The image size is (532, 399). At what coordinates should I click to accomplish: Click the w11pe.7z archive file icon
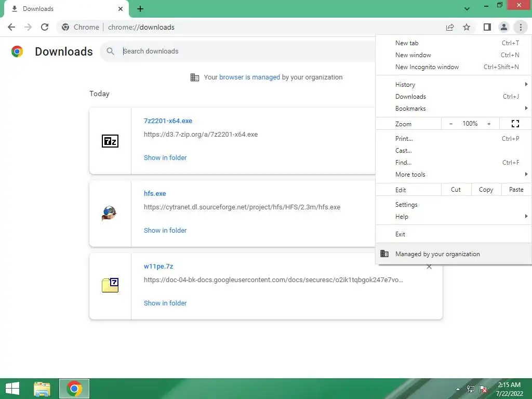[110, 285]
